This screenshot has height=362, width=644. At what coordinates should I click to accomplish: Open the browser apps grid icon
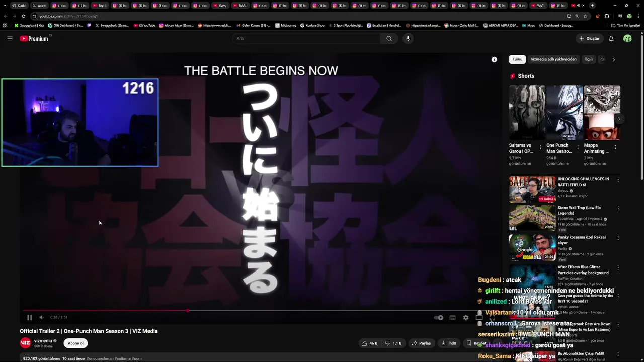(6, 25)
